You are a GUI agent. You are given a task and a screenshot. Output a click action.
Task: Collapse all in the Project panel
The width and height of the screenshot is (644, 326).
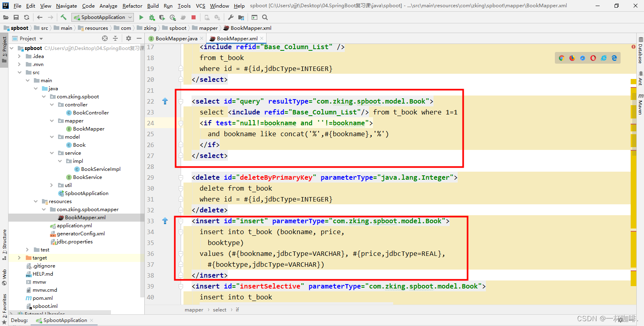pyautogui.click(x=115, y=38)
